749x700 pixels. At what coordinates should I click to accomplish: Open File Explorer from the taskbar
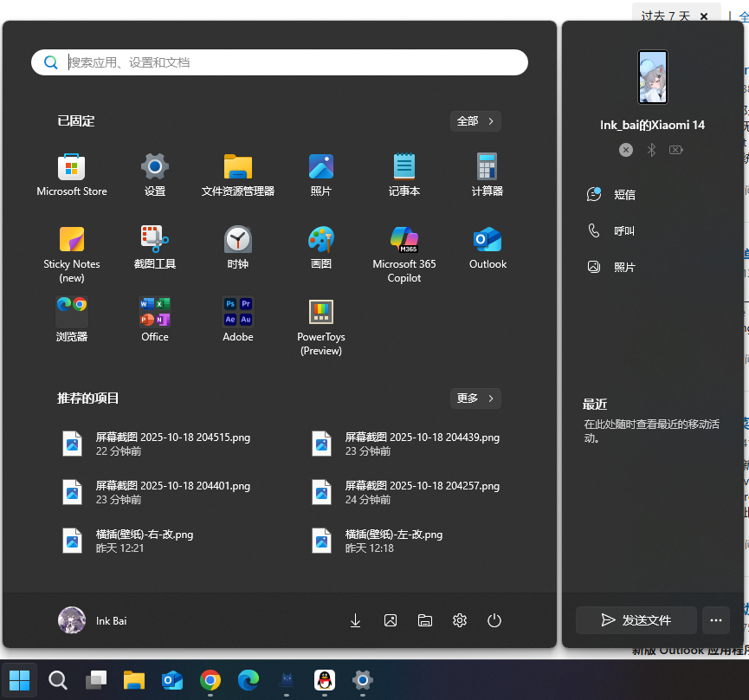coord(134,680)
